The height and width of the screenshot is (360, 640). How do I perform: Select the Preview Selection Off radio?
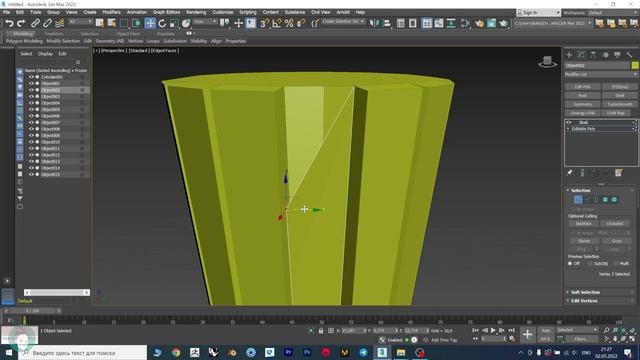click(570, 264)
